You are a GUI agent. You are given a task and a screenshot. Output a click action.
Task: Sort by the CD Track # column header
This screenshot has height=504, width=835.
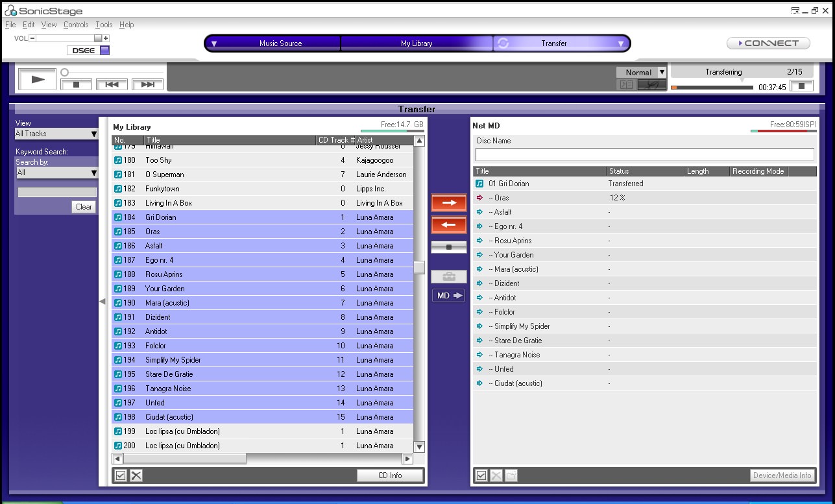pyautogui.click(x=336, y=140)
